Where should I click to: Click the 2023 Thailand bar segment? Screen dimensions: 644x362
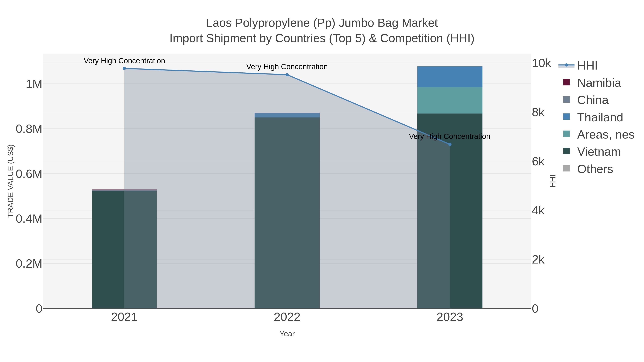[450, 77]
